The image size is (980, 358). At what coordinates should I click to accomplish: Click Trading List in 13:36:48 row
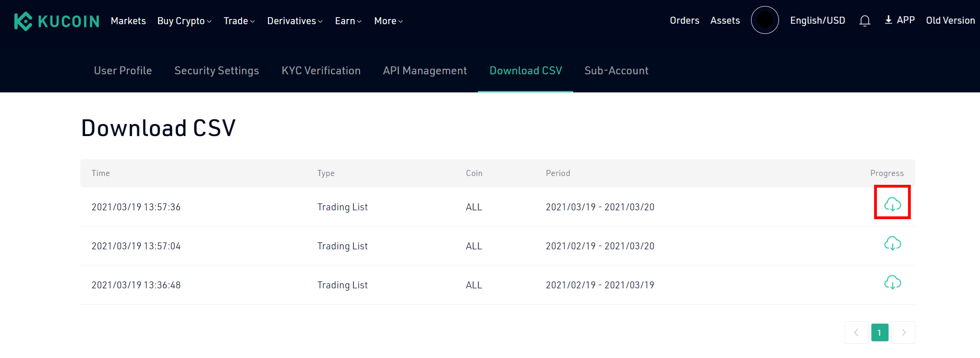(x=342, y=285)
